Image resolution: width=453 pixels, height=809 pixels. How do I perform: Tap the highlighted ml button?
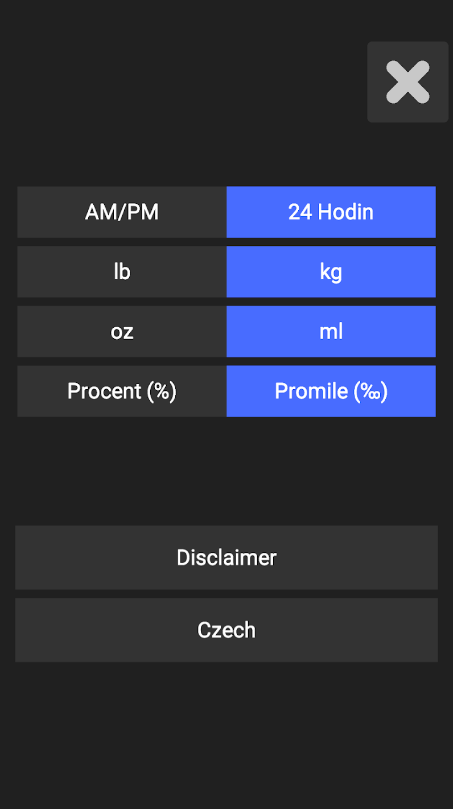(331, 331)
